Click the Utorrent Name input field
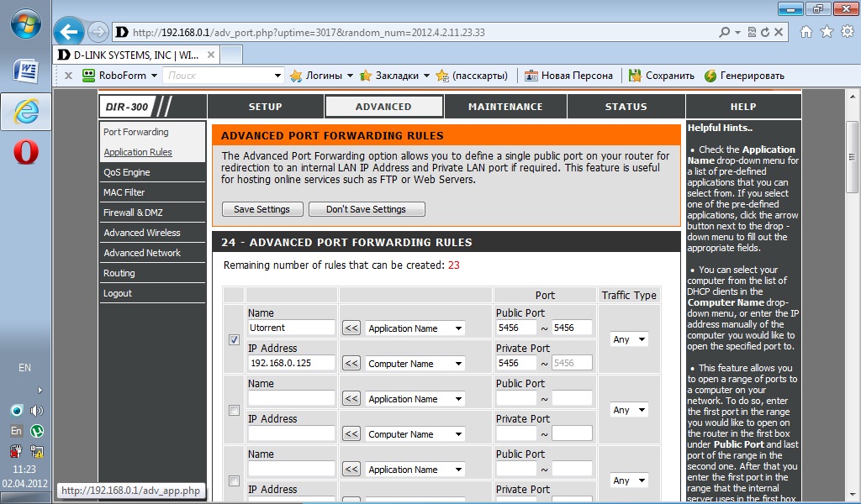The height and width of the screenshot is (504, 861). [x=291, y=328]
